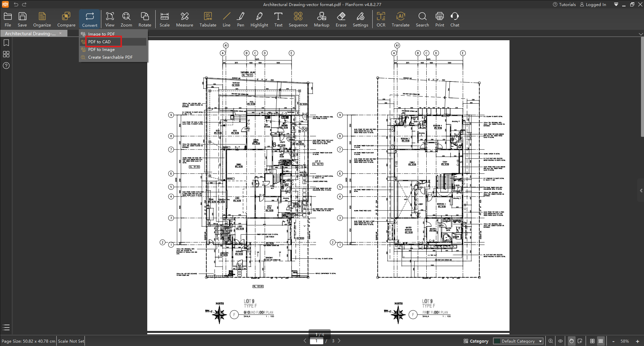Open the bookmarks sidebar panel
644x346 pixels.
(6, 43)
